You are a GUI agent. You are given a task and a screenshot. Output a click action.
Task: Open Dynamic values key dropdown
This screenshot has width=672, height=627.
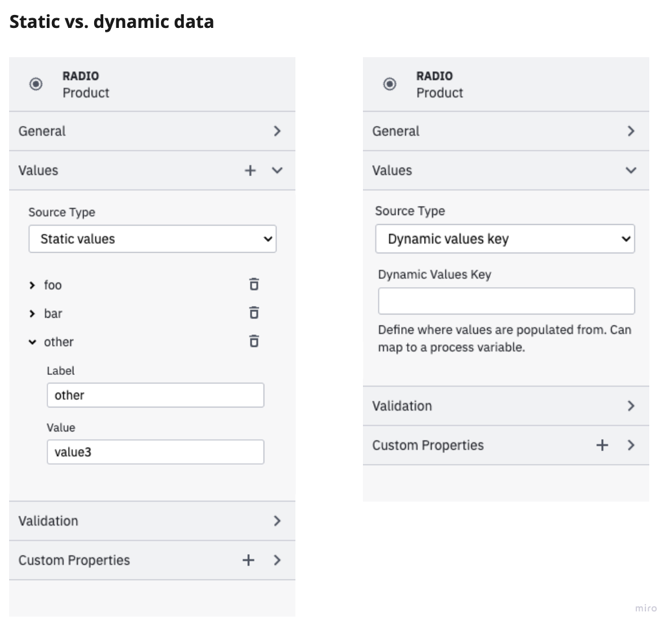(504, 239)
